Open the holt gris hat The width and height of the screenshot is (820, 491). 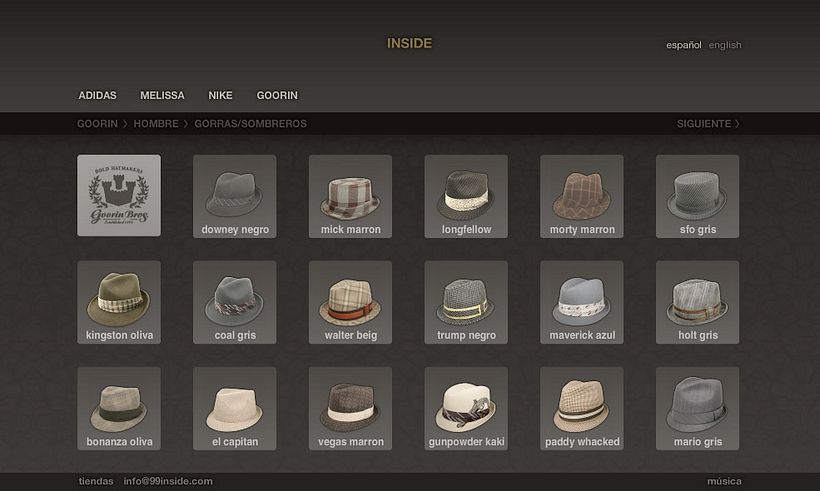tap(698, 302)
